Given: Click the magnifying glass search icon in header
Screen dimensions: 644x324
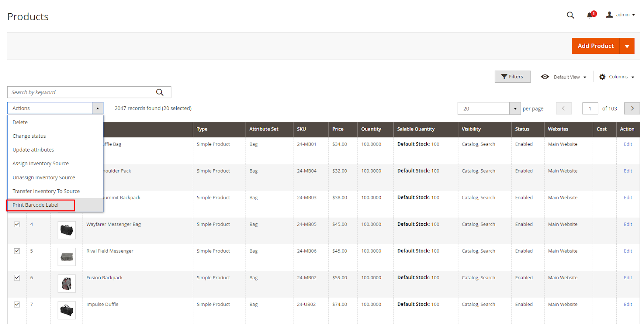Looking at the screenshot, I should pos(570,15).
